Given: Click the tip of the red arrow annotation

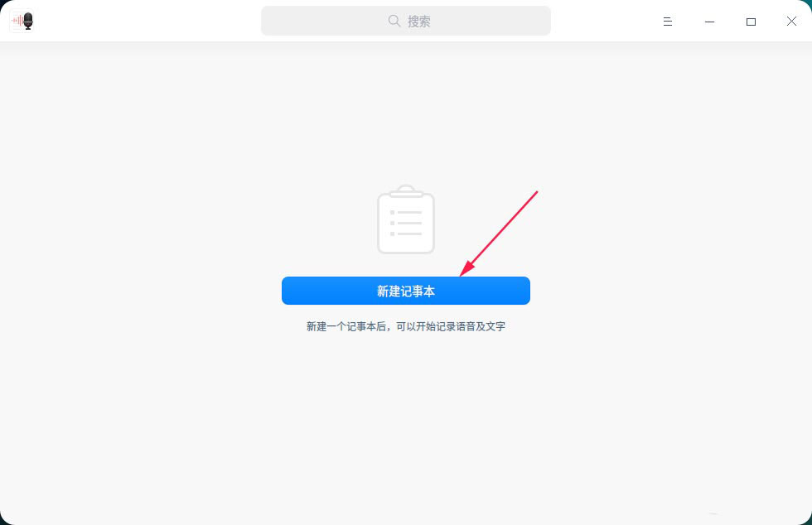Looking at the screenshot, I should 462,274.
